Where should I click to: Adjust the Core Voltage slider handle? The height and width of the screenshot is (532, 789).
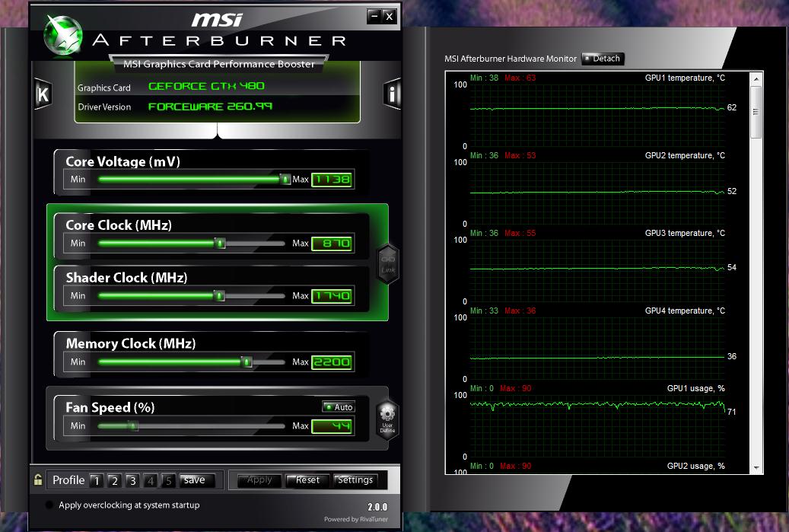[x=285, y=179]
